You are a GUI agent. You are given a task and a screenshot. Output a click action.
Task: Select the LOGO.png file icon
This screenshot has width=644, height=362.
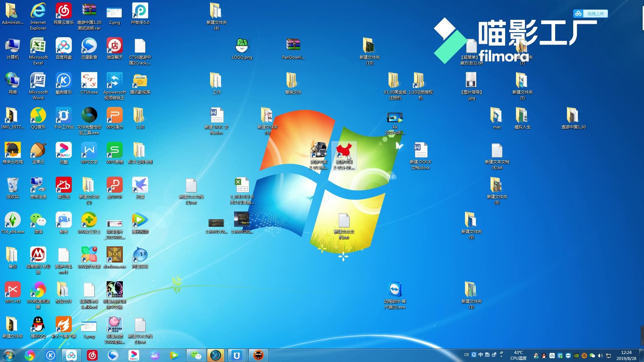242,49
